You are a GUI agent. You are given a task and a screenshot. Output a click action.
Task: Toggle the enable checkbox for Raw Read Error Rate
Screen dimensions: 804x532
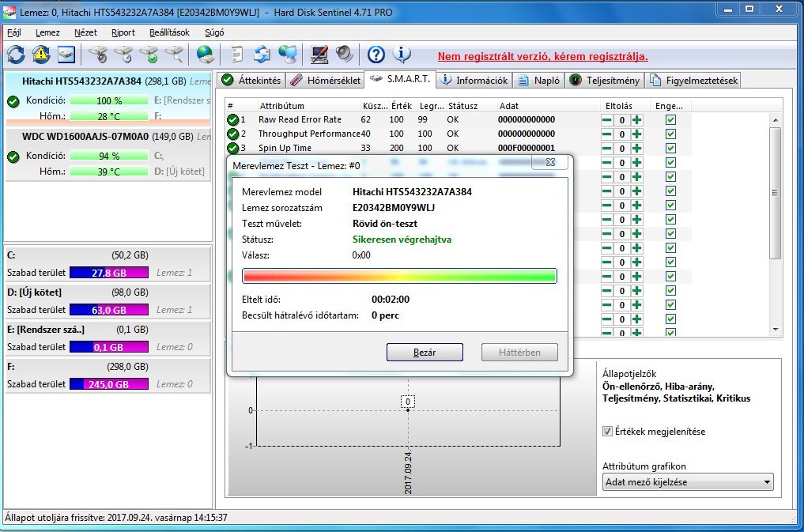click(670, 119)
